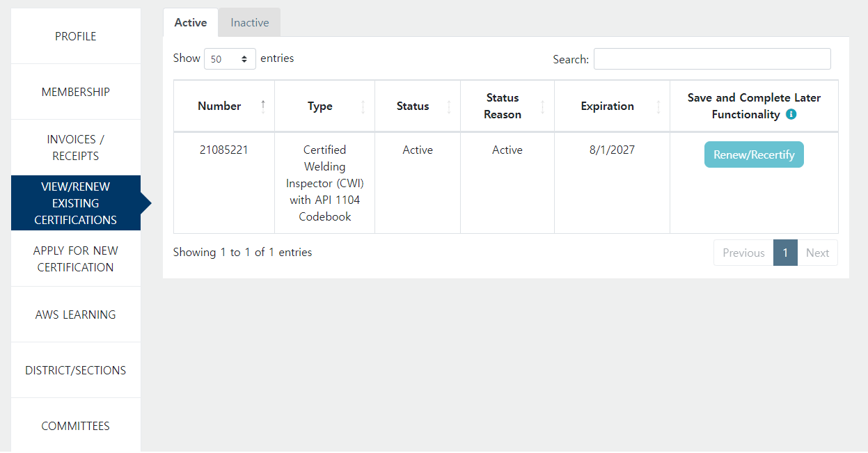Sort by Expiration column arrows
Image resolution: width=868 pixels, height=453 pixels.
coord(658,106)
